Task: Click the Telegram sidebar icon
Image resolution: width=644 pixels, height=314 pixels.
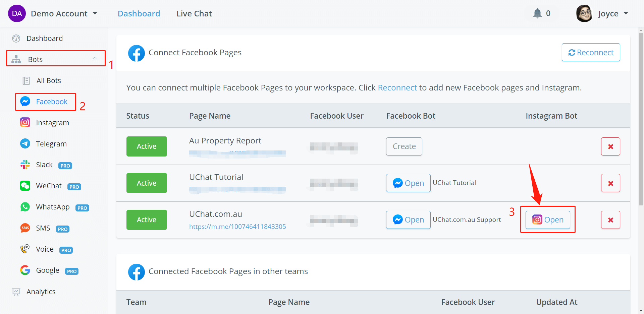Action: [25, 143]
